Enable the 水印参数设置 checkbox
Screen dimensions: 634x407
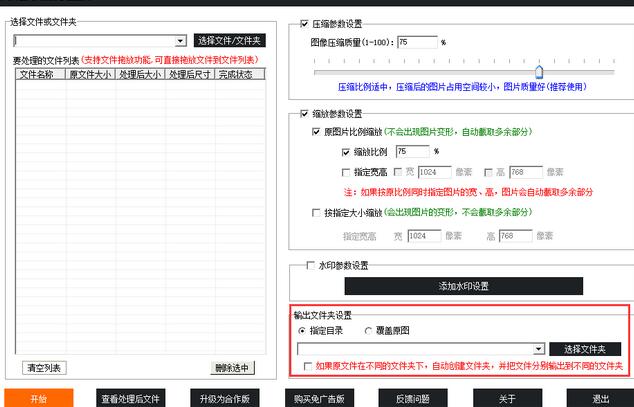311,266
